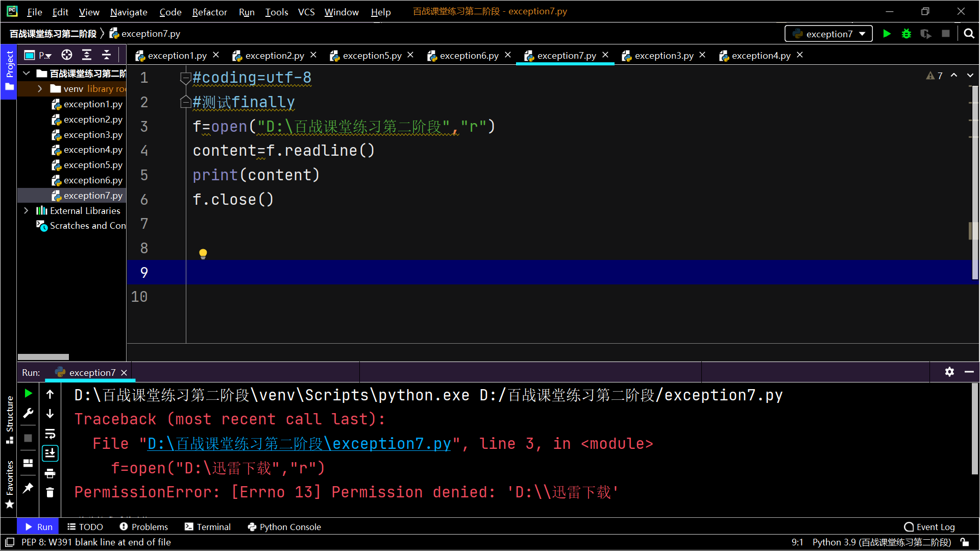Start debugging with the bug icon
Image resolution: width=980 pixels, height=551 pixels.
[906, 34]
